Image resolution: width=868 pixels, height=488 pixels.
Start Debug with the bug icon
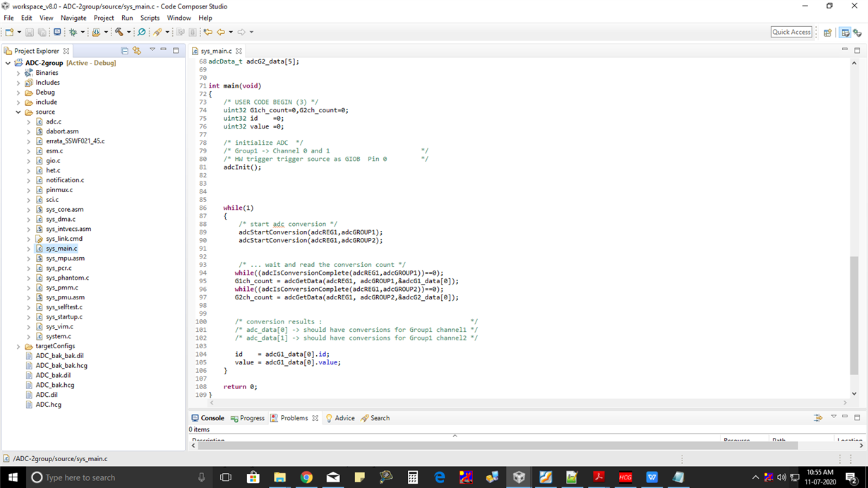pos(73,32)
